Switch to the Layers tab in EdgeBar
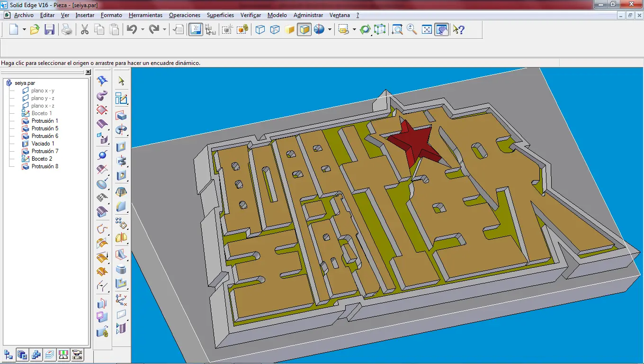This screenshot has height=364, width=644. (50, 355)
